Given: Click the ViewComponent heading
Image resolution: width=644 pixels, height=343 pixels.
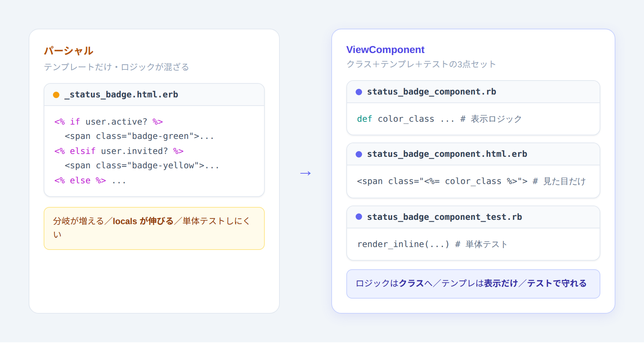Looking at the screenshot, I should coord(385,49).
